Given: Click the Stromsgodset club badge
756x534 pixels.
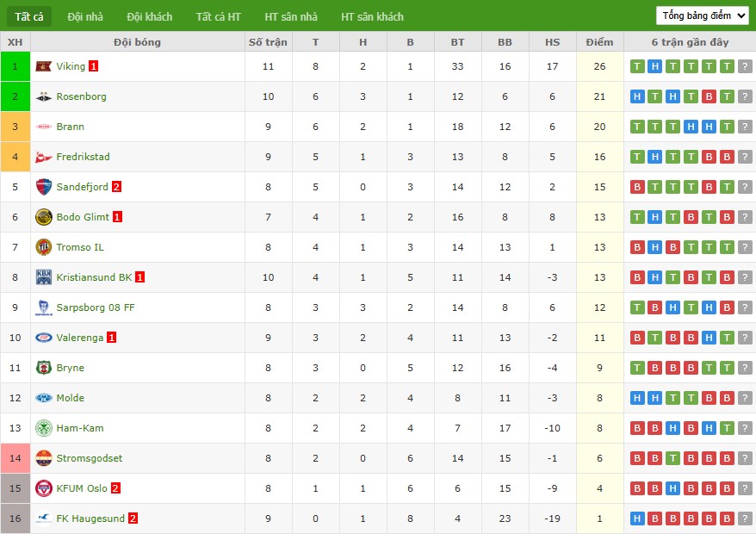Looking at the screenshot, I should 43,458.
